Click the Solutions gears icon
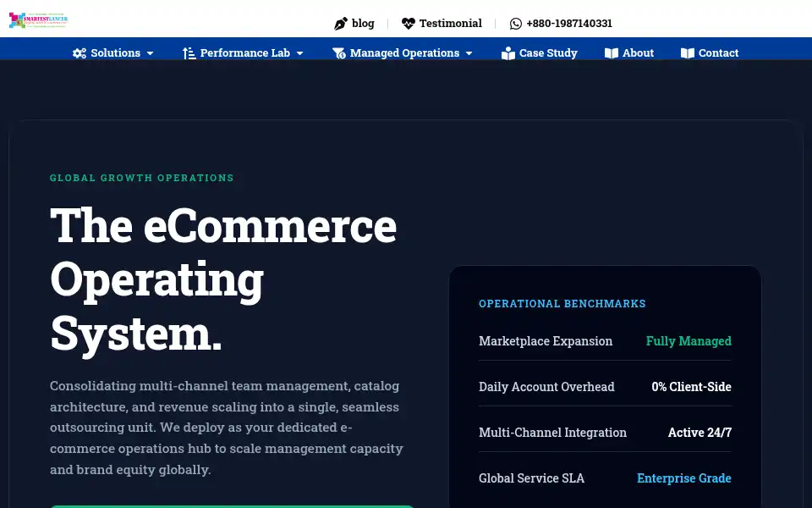This screenshot has height=508, width=812. click(x=80, y=52)
